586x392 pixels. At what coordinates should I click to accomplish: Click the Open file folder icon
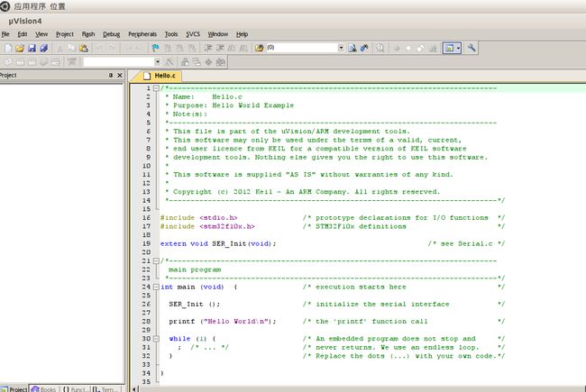pos(20,48)
